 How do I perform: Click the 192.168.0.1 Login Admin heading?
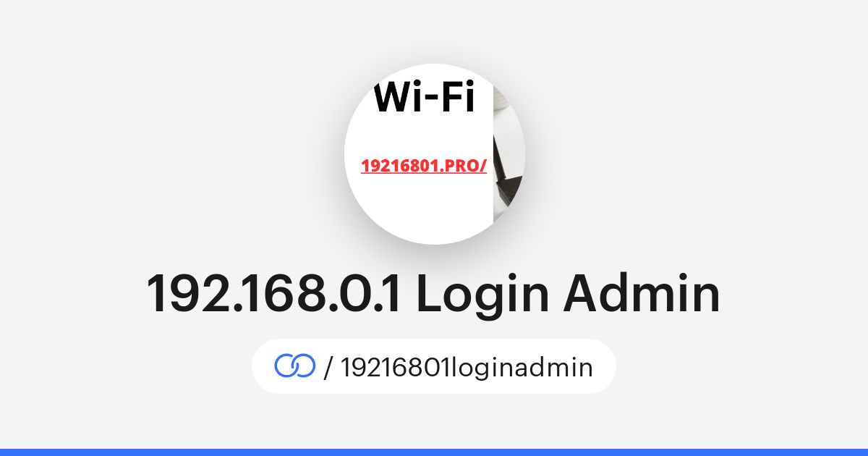coord(434,295)
